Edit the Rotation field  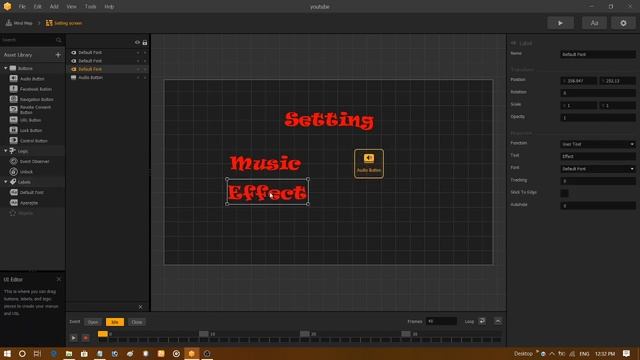tap(598, 93)
